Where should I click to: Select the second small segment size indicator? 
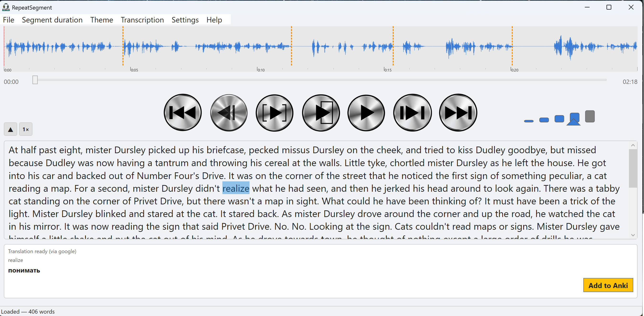[x=544, y=120]
